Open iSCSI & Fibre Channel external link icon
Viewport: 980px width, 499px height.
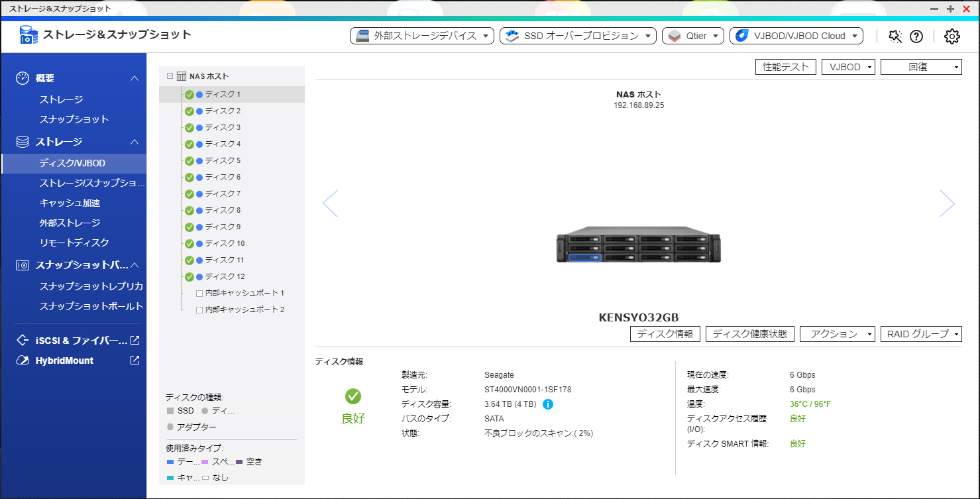pyautogui.click(x=135, y=341)
